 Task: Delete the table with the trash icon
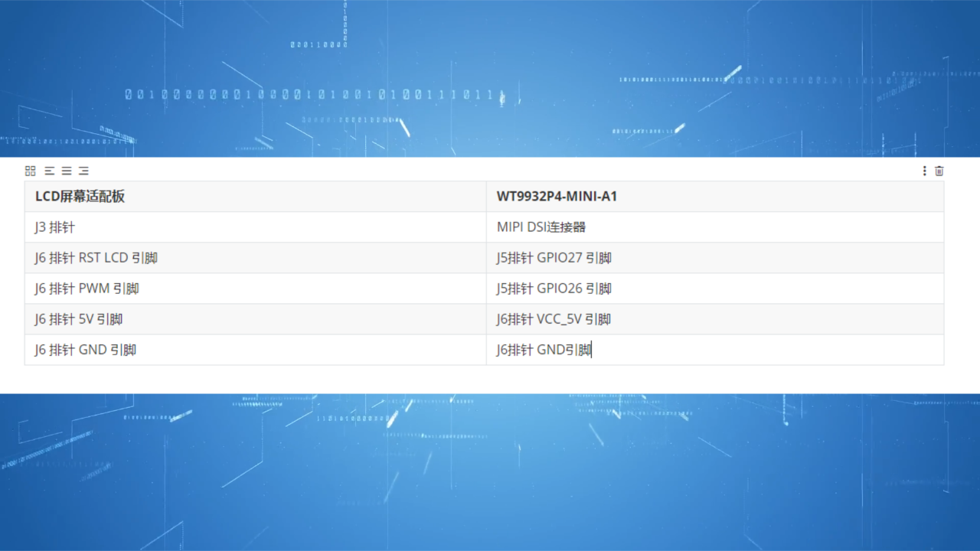[x=939, y=171]
